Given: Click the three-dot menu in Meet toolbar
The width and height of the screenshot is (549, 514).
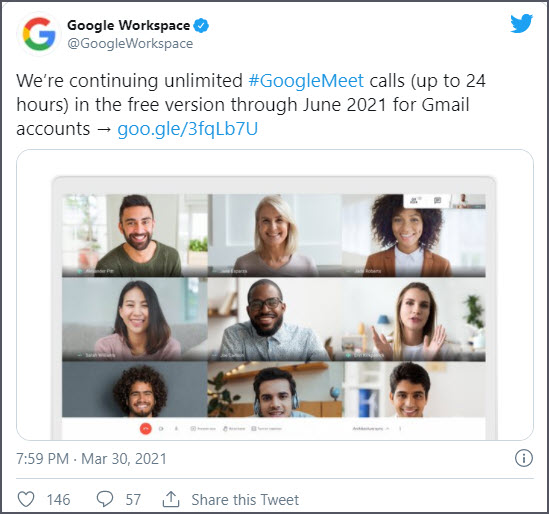Looking at the screenshot, I should pos(400,429).
